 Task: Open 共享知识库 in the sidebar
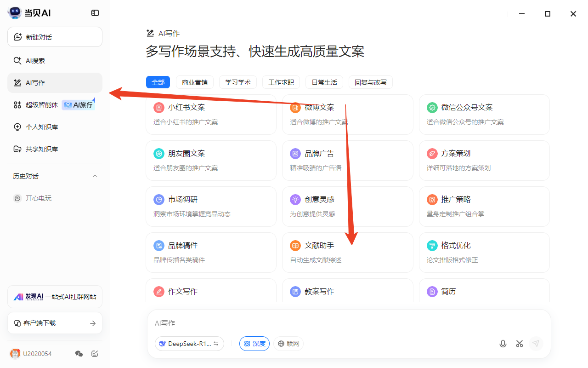[x=55, y=149]
